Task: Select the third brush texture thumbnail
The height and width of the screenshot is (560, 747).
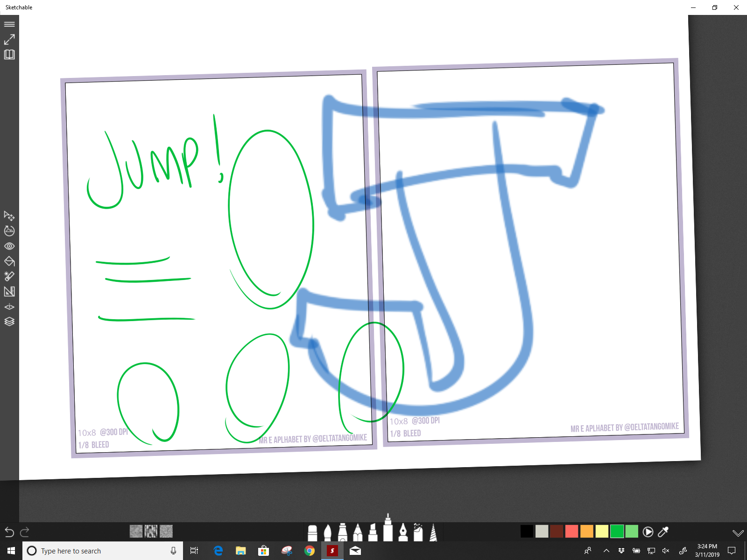Action: click(166, 531)
